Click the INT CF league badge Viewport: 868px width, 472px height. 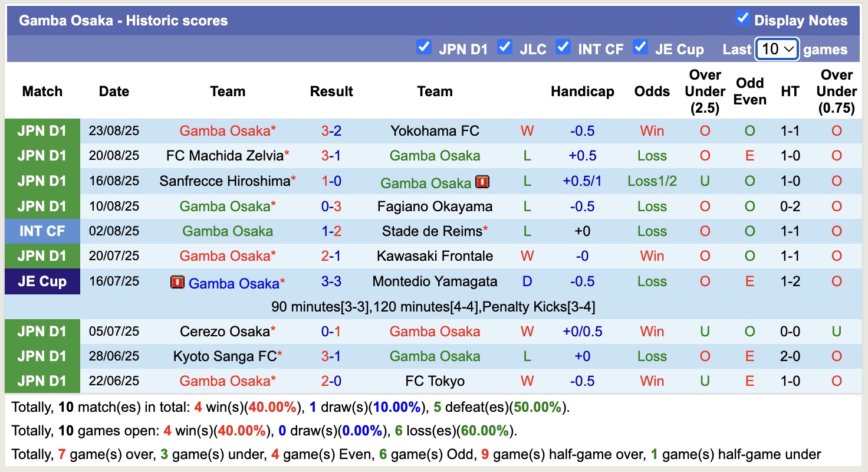tap(42, 231)
